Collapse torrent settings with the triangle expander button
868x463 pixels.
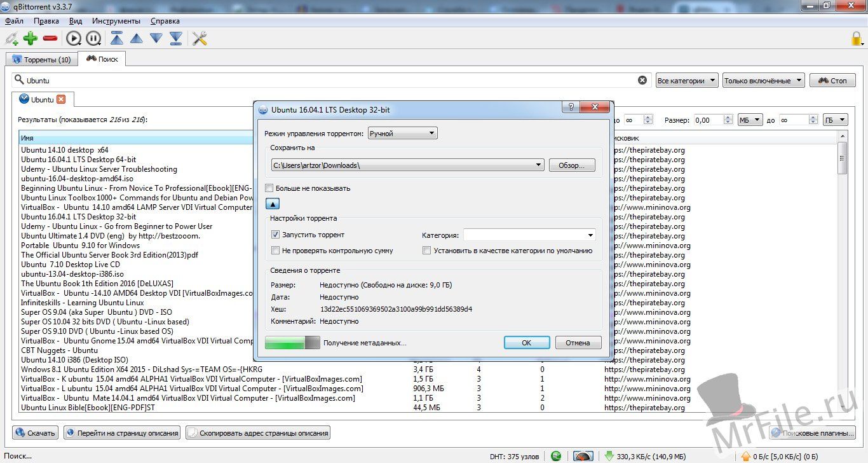[272, 204]
